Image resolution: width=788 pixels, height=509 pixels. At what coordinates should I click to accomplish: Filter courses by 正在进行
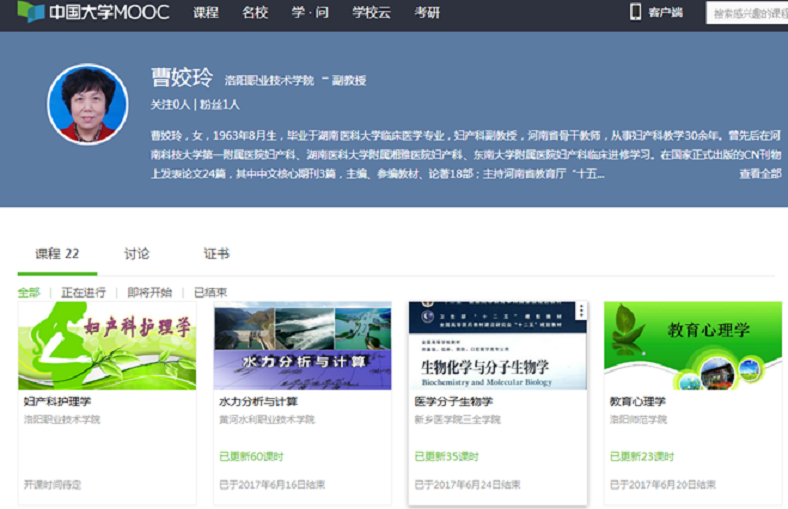coord(83,293)
